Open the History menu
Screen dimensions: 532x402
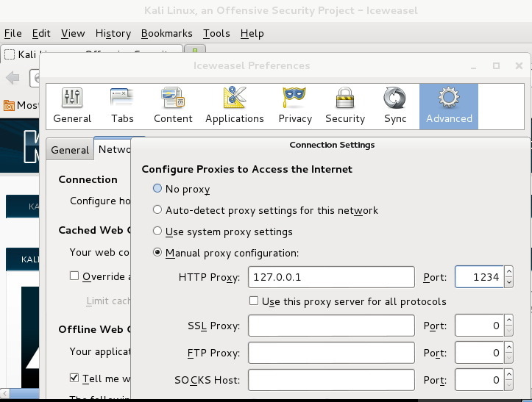(113, 33)
